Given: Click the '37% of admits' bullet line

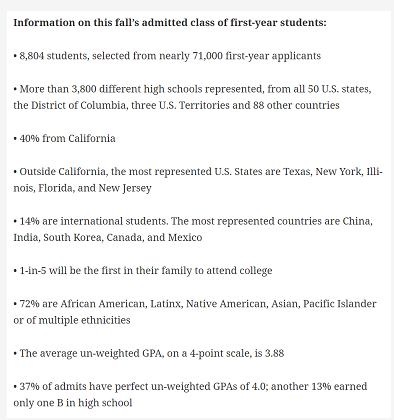Looking at the screenshot, I should 190,386.
